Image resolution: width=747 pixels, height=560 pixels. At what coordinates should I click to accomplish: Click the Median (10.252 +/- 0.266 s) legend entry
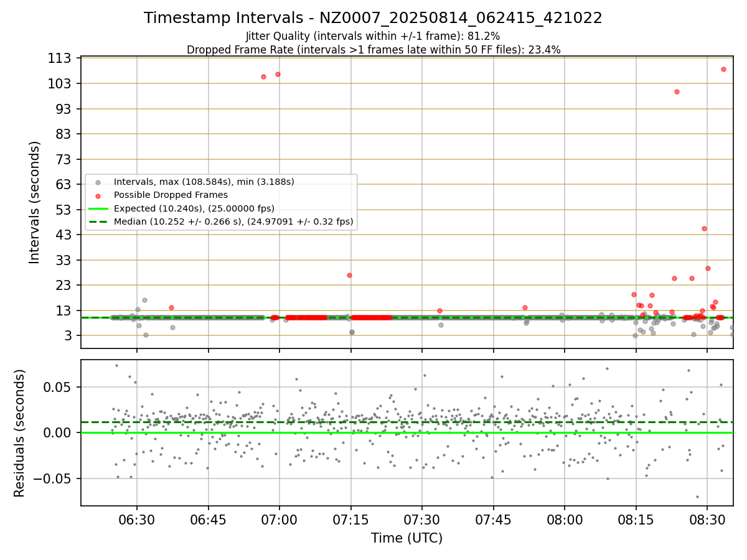click(233, 221)
